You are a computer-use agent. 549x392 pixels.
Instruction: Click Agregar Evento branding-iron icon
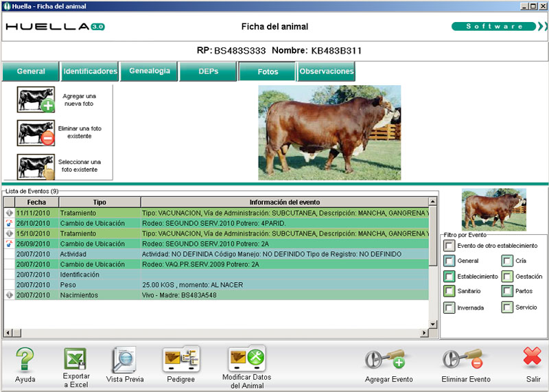385,360
